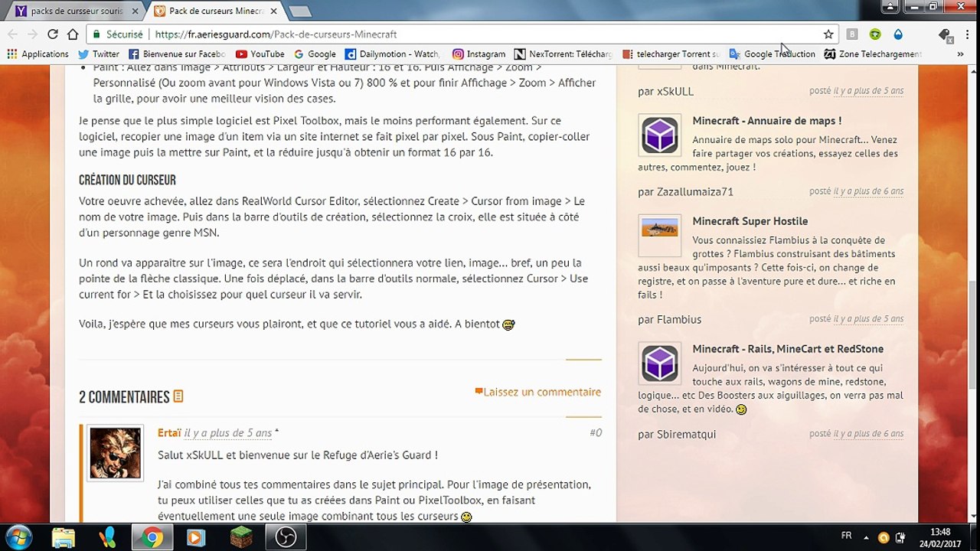980x551 pixels.
Task: Open 'Minecraft - Annuaire de maps !' article
Action: [766, 121]
